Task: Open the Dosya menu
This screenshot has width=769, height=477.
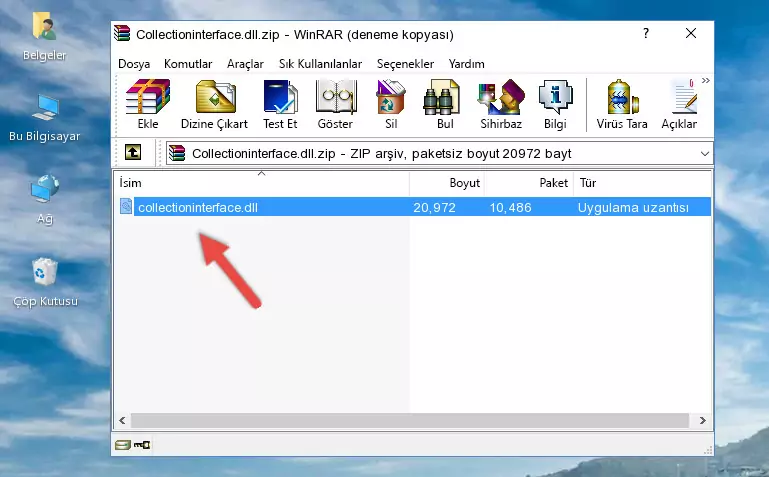Action: click(x=134, y=64)
